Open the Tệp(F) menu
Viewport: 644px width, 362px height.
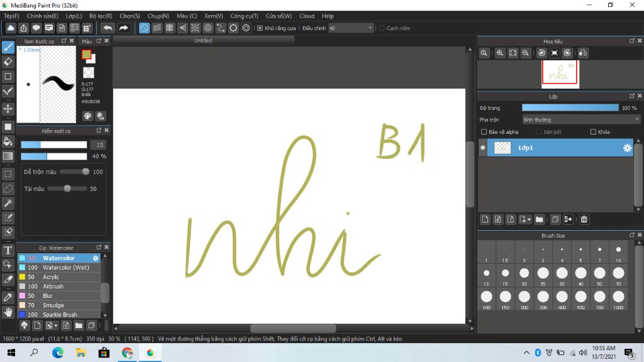(11, 16)
